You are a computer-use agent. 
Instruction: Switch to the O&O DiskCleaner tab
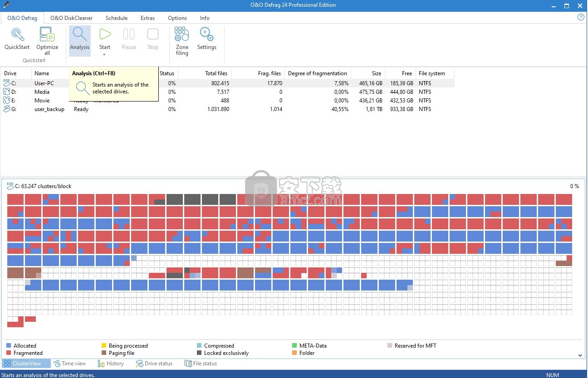point(71,18)
